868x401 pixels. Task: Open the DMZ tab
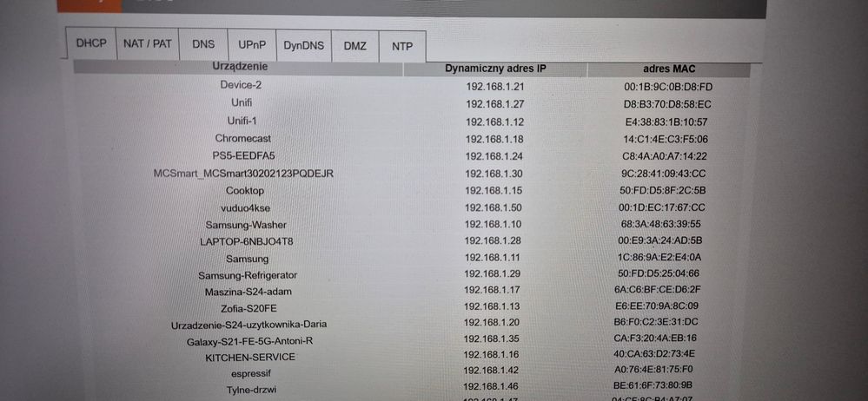pos(354,46)
